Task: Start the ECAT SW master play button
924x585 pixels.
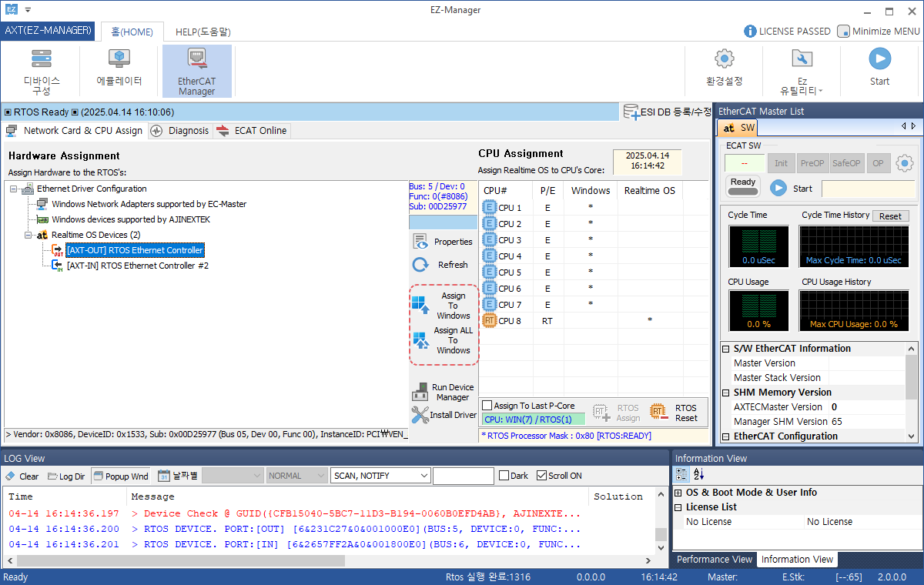Action: point(778,188)
